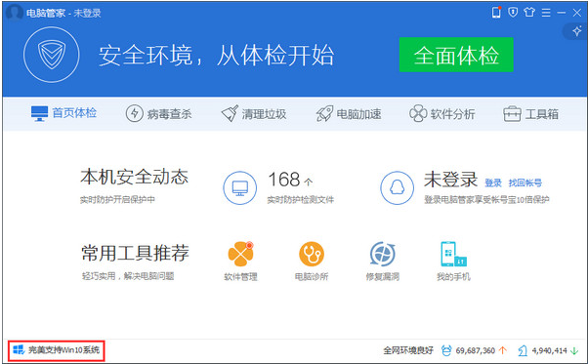Click the shield icon in title bar
Image resolution: width=588 pixels, height=364 pixels.
click(513, 13)
